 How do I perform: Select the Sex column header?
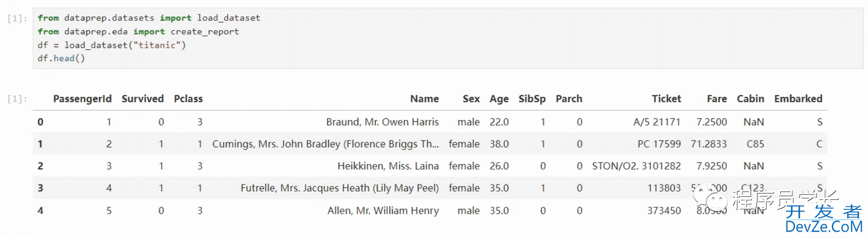[471, 99]
